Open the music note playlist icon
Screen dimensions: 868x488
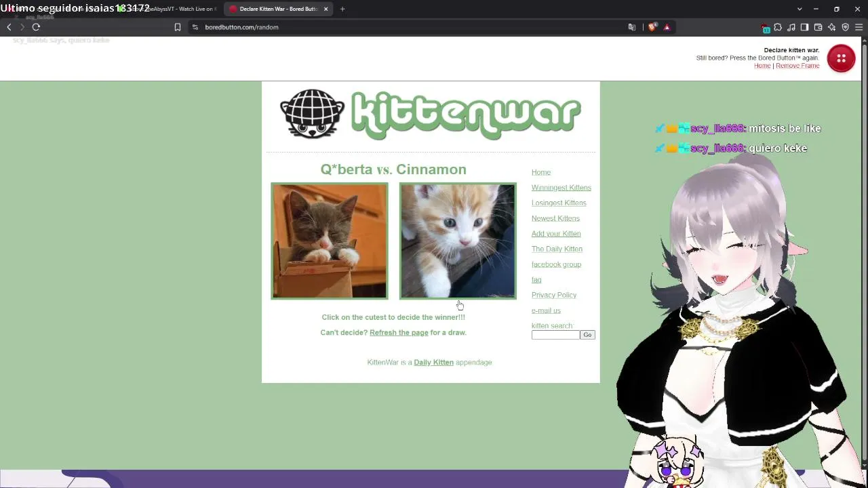click(x=791, y=27)
